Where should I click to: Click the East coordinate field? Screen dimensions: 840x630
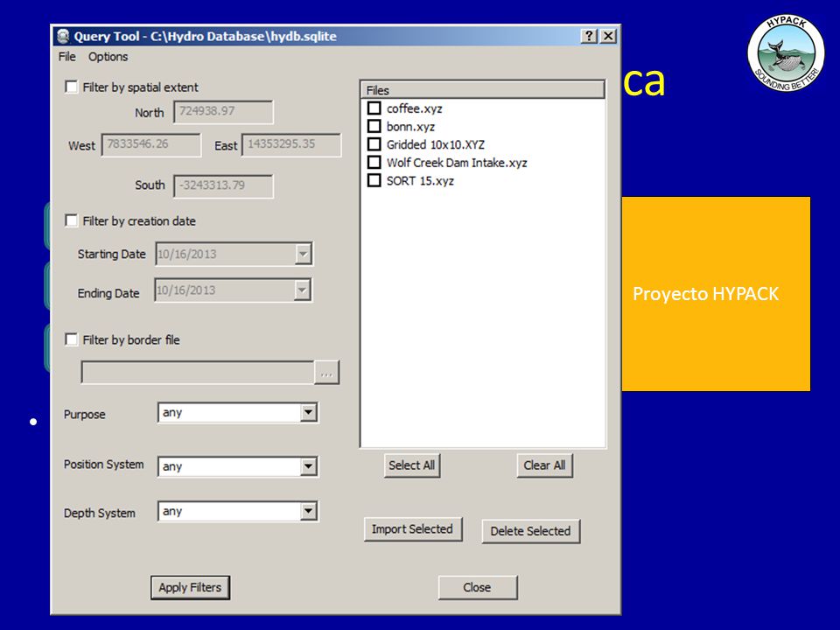click(291, 144)
